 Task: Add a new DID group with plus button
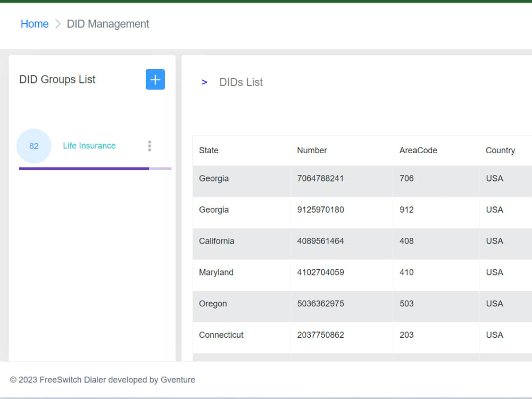pyautogui.click(x=155, y=79)
